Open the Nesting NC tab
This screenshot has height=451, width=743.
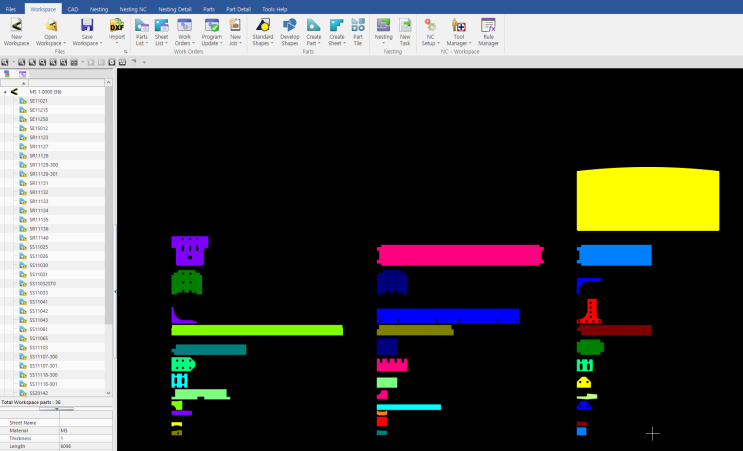(133, 9)
